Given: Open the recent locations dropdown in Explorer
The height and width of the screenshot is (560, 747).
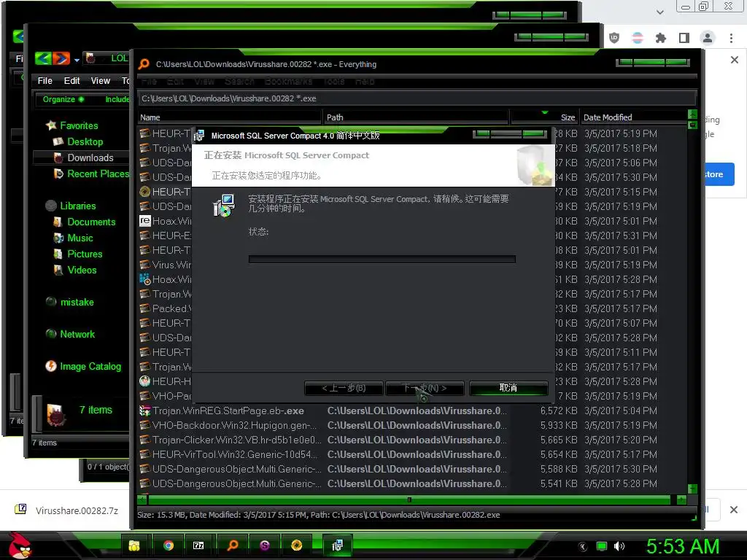Looking at the screenshot, I should 77,60.
